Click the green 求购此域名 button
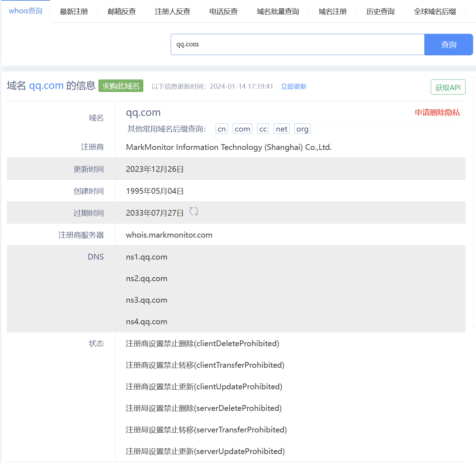The image size is (476, 463). (121, 86)
